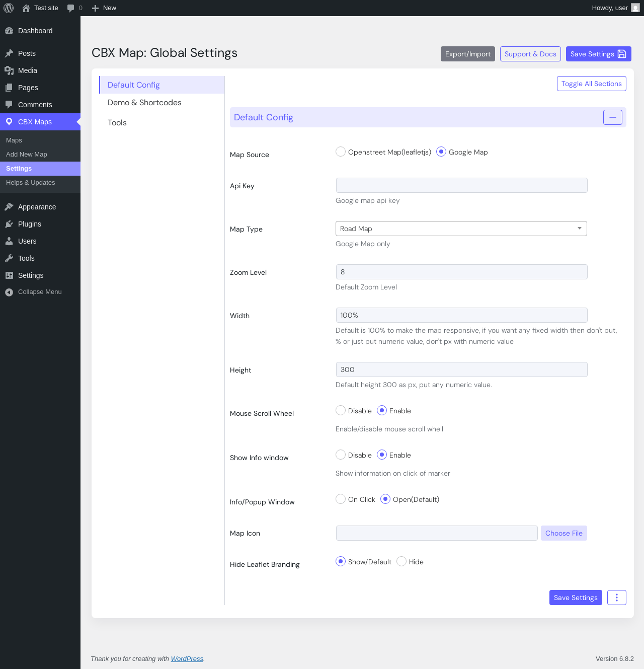Click the 'Default height 300 as px' hint

click(x=414, y=385)
